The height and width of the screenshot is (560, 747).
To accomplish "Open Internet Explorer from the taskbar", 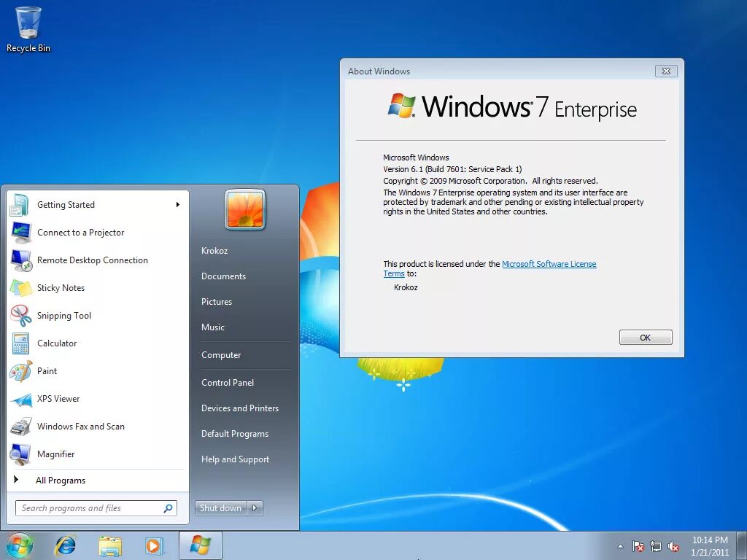I will pyautogui.click(x=65, y=545).
